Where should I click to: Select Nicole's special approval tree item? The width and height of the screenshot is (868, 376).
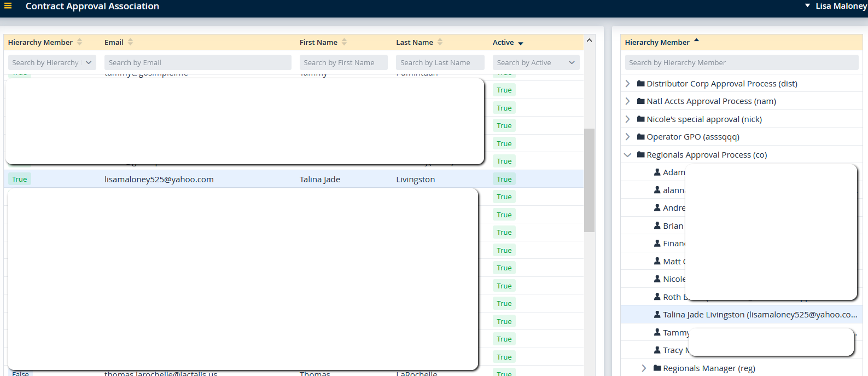704,119
